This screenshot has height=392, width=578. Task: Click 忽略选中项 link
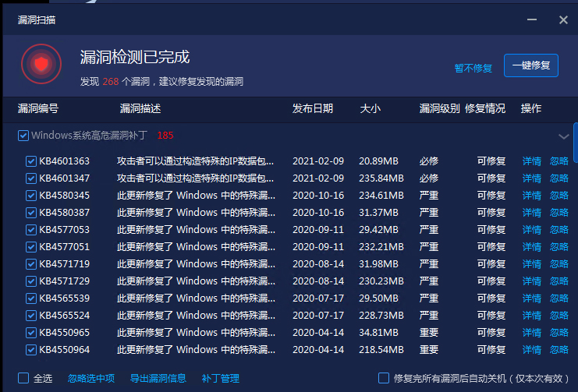click(91, 379)
